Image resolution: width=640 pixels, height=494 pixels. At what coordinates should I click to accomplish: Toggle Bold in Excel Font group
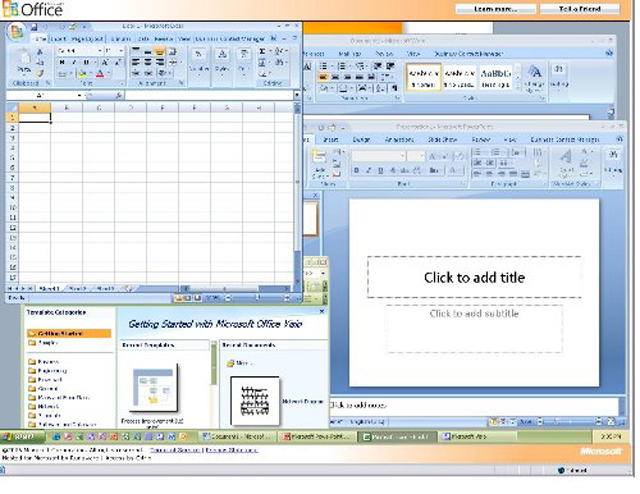(x=62, y=62)
